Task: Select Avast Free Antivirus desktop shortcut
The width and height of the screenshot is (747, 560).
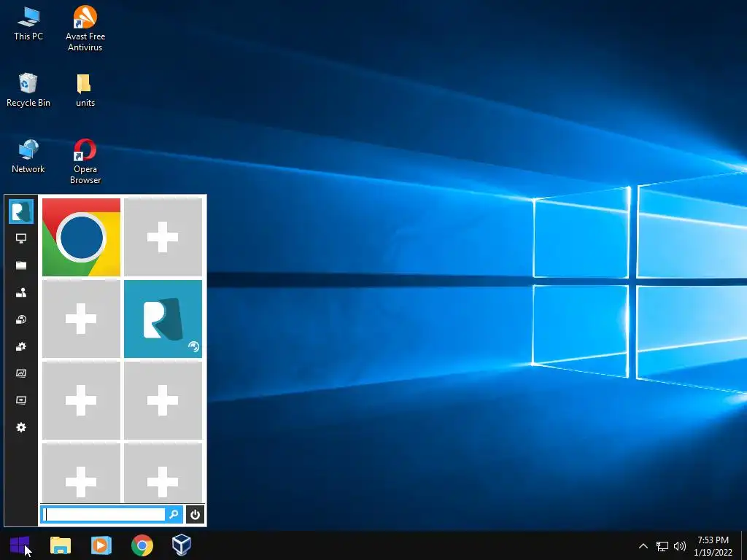Action: (x=85, y=28)
